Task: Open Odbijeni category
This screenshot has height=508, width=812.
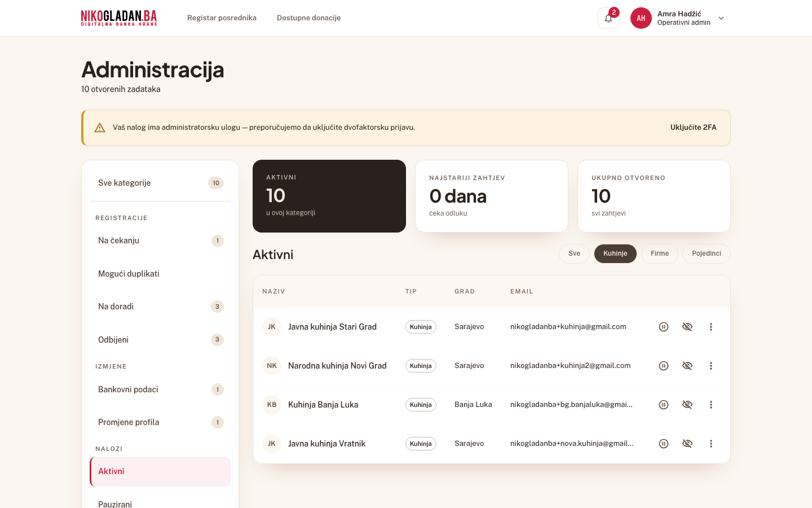Action: pos(160,340)
